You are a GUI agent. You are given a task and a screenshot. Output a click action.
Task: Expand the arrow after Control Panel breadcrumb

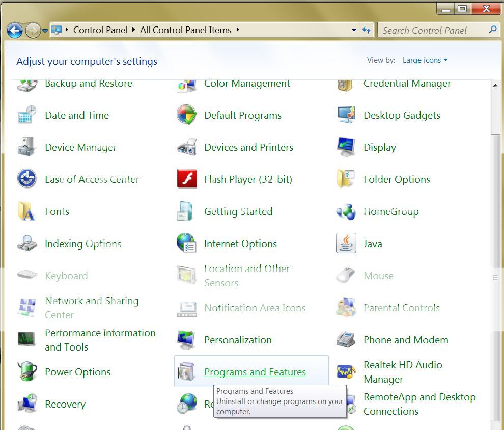[x=134, y=30]
